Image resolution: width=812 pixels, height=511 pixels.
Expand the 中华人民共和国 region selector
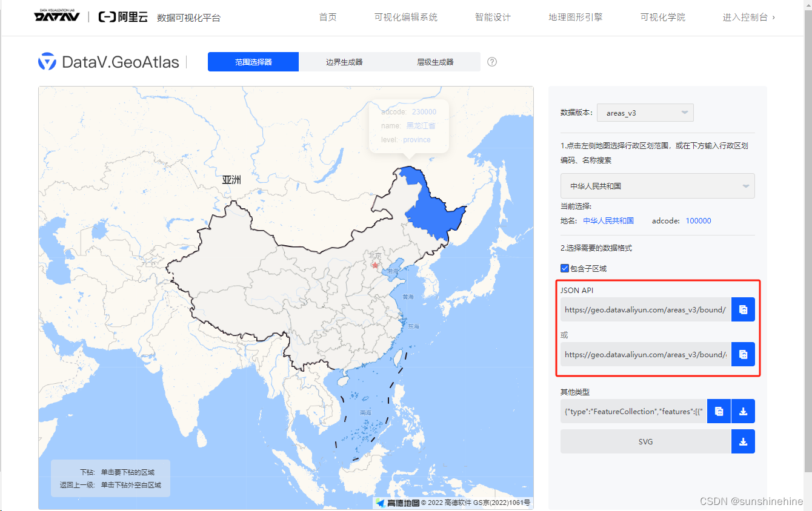[657, 186]
